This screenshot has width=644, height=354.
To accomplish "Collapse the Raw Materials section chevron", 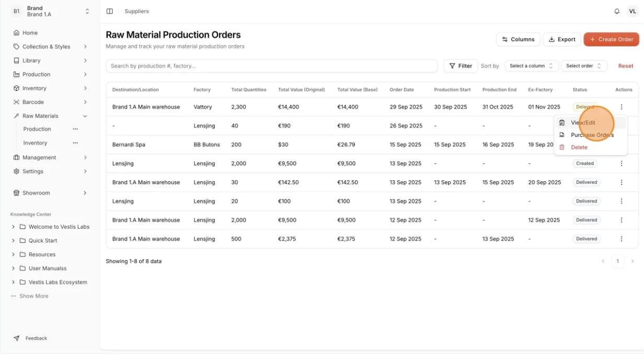I will (x=85, y=116).
